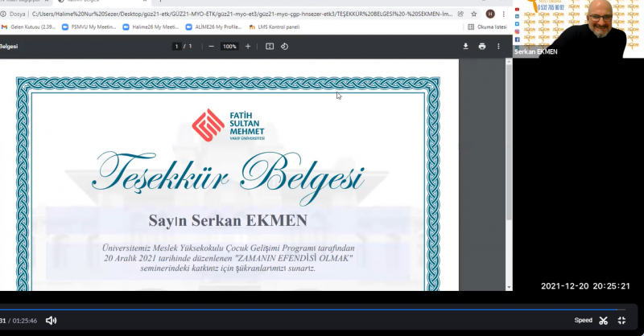This screenshot has height=336, width=644.
Task: Open the scissors clip tool
Action: pyautogui.click(x=602, y=320)
